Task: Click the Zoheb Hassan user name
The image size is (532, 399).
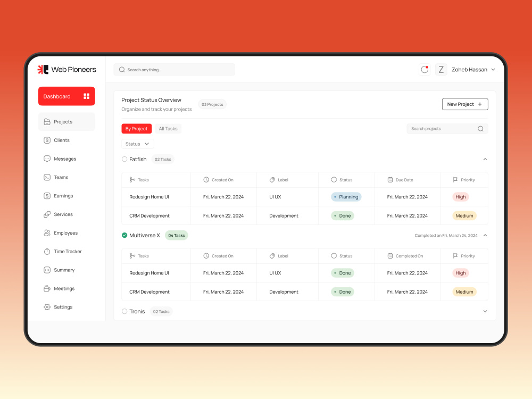Action: click(x=469, y=70)
